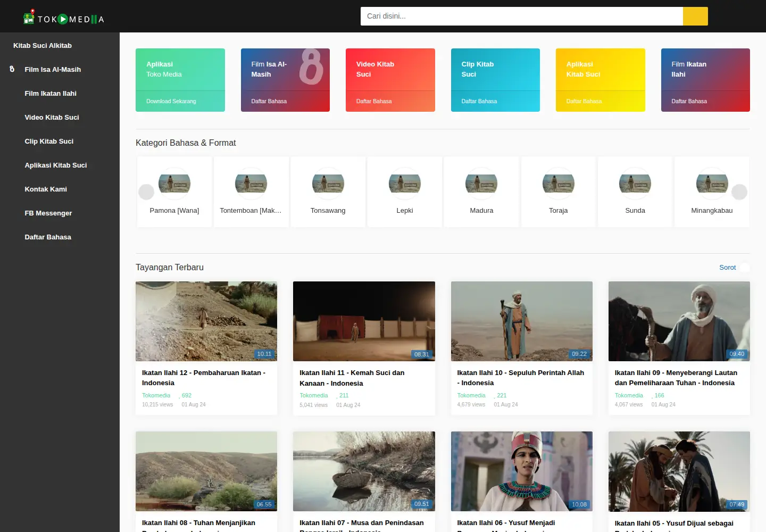Click Daftar Bahasa under Clip Kitab Suci card
The height and width of the screenshot is (532, 766).
(479, 101)
